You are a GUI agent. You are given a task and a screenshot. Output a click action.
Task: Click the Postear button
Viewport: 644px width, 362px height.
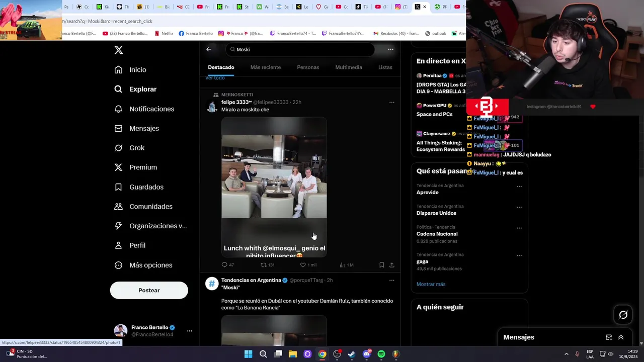(149, 290)
